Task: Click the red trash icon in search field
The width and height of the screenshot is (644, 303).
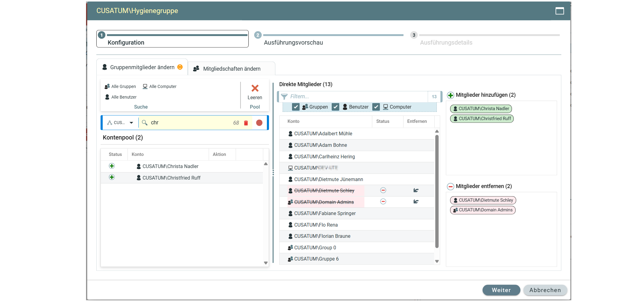Action: point(246,123)
